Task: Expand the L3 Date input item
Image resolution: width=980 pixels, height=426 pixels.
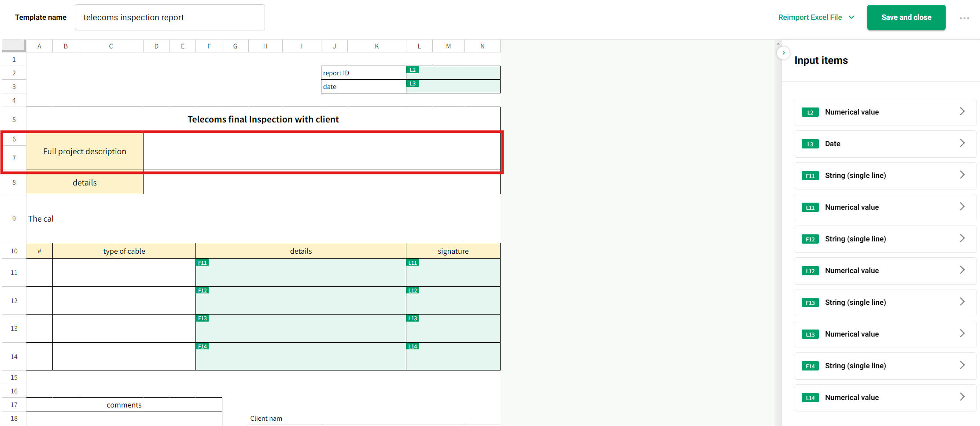Action: coord(885,144)
